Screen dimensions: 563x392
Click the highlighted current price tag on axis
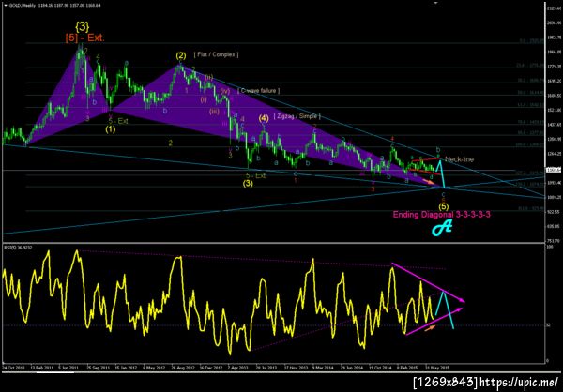tap(554, 170)
